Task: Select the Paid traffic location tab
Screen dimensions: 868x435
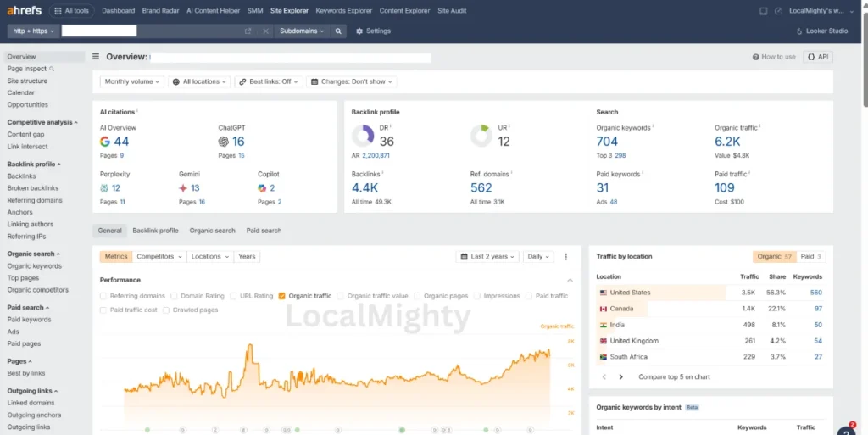Action: [811, 257]
